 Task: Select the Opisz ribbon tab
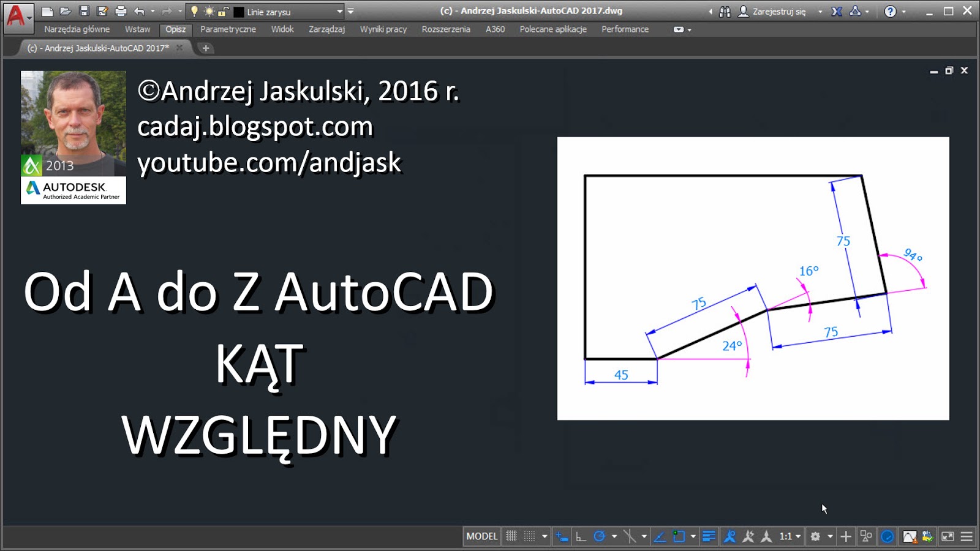click(176, 29)
